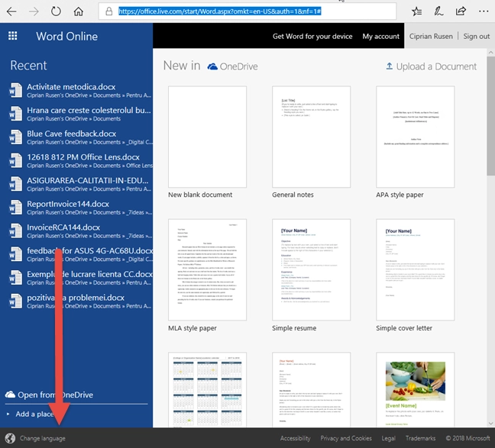Open the Accessibility footer link
The image size is (495, 448).
click(x=295, y=438)
